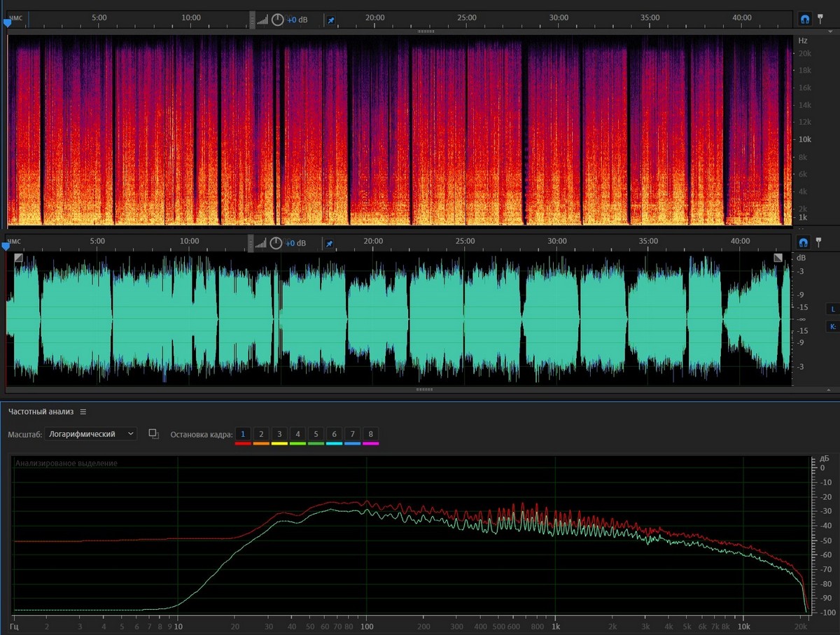Click the HUD drag grip on the waveform toolbar
The width and height of the screenshot is (840, 635).
(x=252, y=243)
